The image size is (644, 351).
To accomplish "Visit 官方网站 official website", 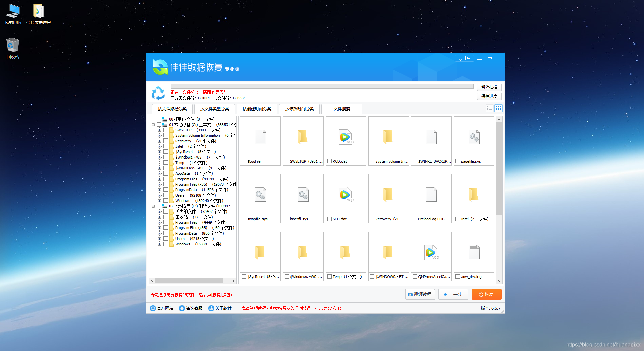I will tap(161, 308).
